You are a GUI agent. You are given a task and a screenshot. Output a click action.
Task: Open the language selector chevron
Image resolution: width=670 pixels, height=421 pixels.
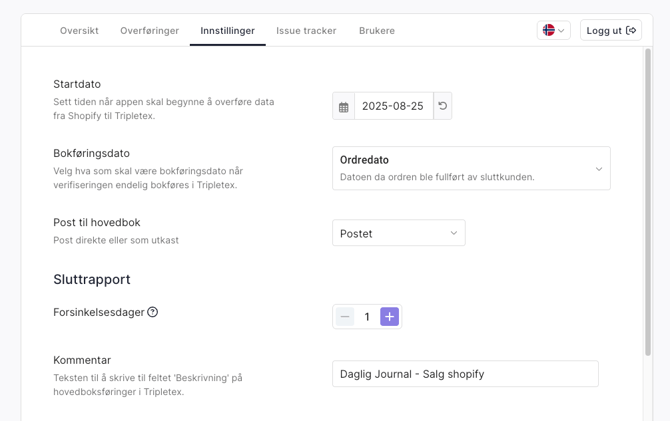tap(562, 31)
